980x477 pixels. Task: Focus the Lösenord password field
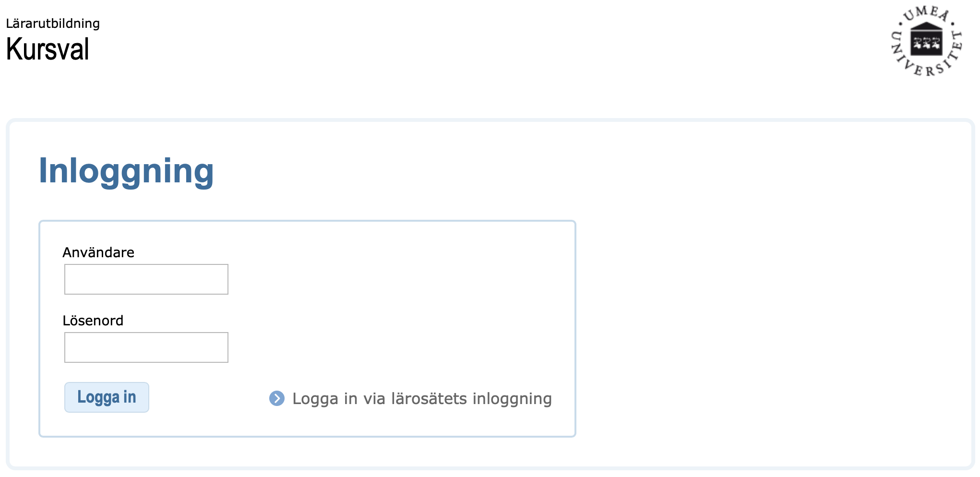[146, 347]
